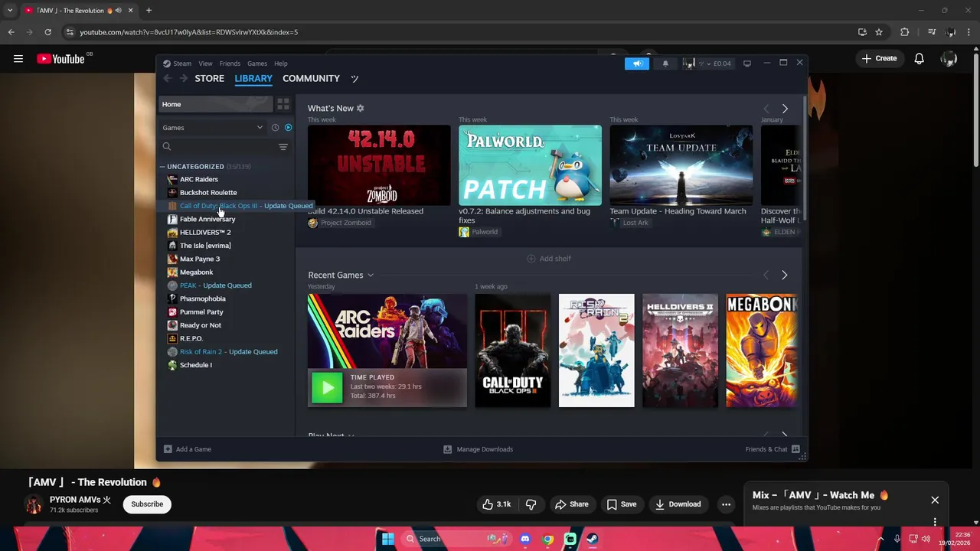Select PEAK - Update Queued entry
Screen dimensions: 980x551
click(215, 285)
